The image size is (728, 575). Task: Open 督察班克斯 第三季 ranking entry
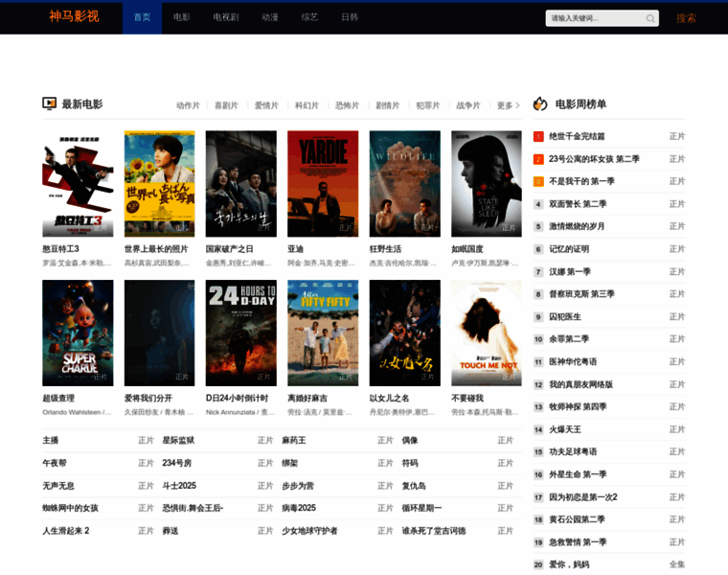pos(581,294)
